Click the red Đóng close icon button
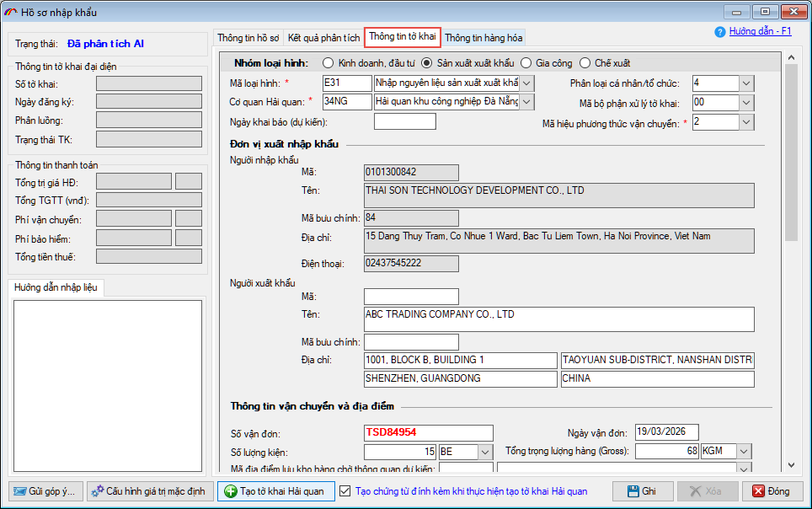The width and height of the screenshot is (812, 509). click(758, 491)
